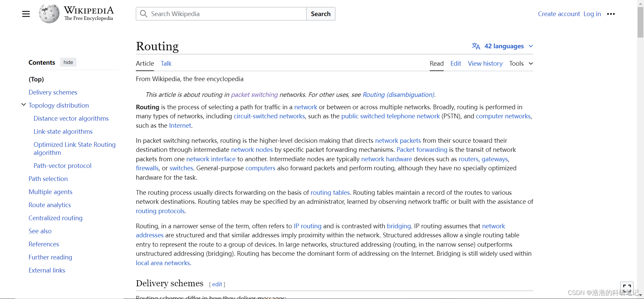Viewport: 644px width, 299px height.
Task: Open public switched telephone network link
Action: pos(390,116)
